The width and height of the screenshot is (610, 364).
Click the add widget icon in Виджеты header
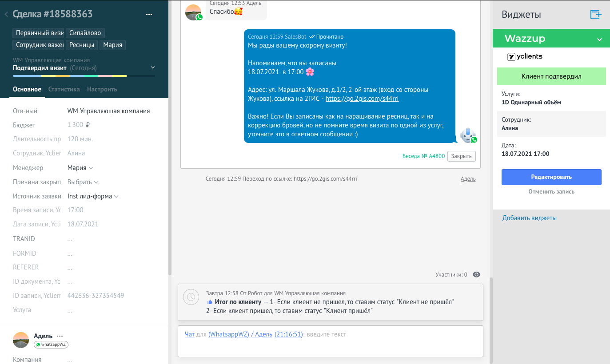[x=595, y=14]
